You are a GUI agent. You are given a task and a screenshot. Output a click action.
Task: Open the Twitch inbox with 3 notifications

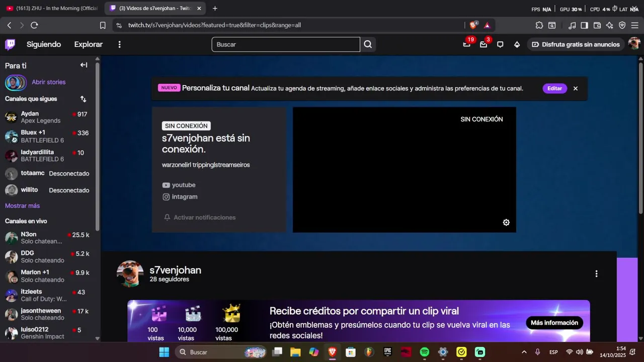484,44
